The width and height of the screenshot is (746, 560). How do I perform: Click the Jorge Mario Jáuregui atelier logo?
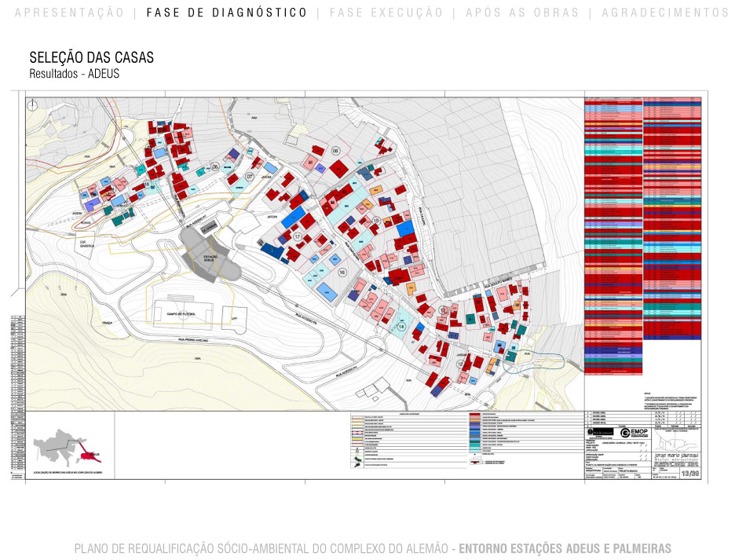[x=678, y=457]
